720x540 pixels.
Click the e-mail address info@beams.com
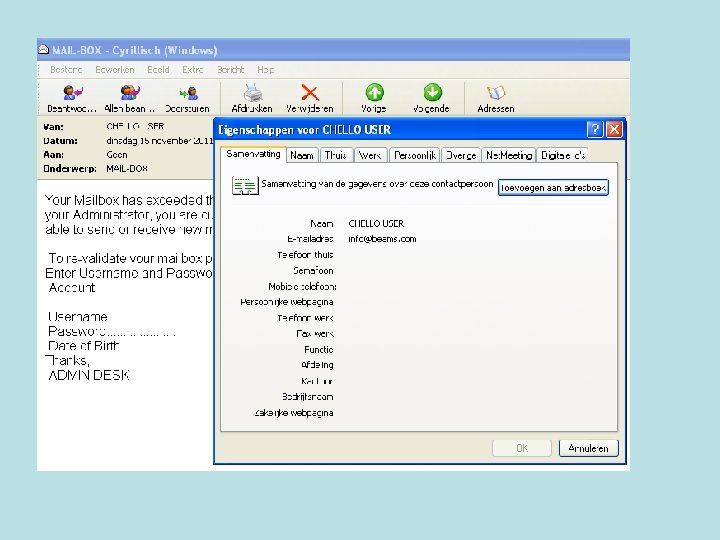click(x=382, y=239)
